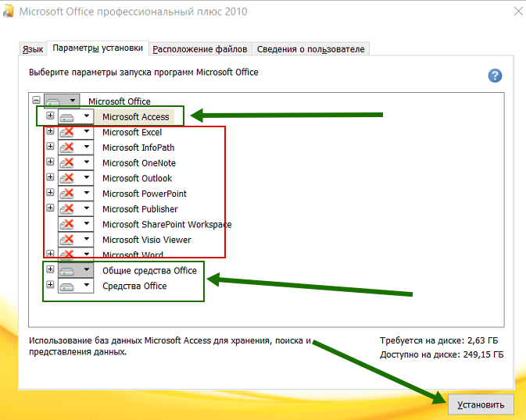The height and width of the screenshot is (420, 526).
Task: Open install options dropdown for Microsoft Publisher
Action: click(x=87, y=208)
